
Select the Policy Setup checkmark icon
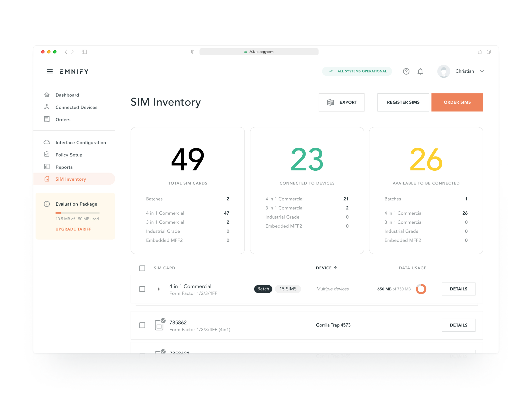[x=47, y=154]
